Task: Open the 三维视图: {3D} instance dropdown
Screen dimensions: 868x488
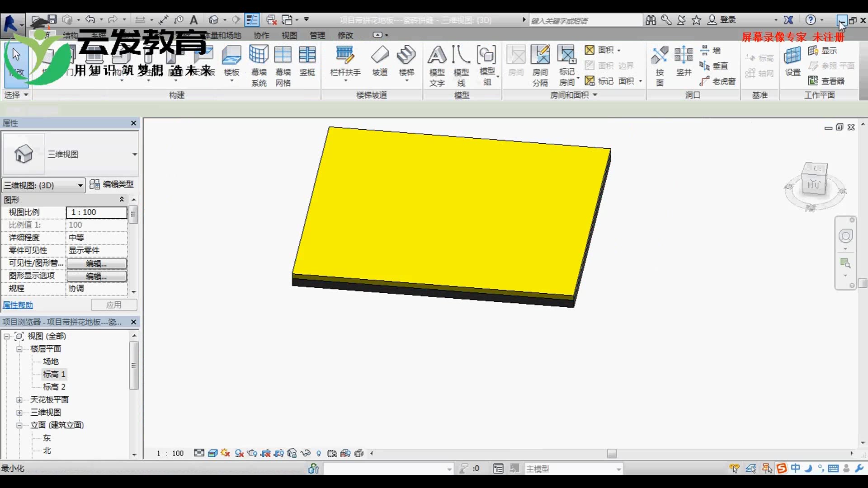Action: [x=43, y=185]
